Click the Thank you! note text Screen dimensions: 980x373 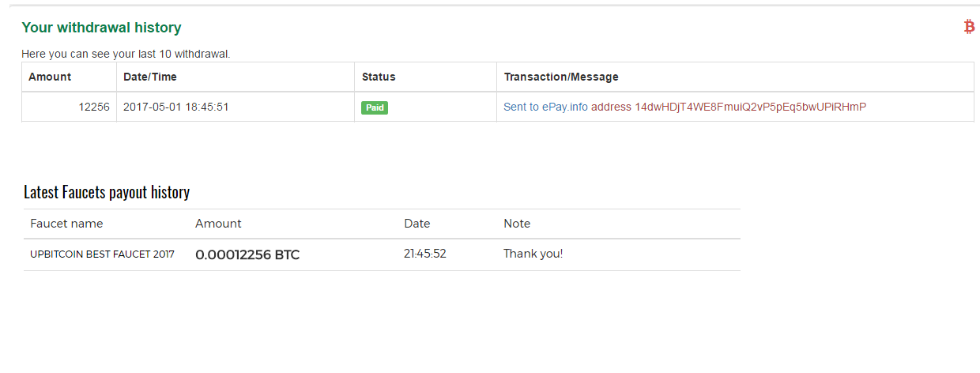tap(533, 254)
